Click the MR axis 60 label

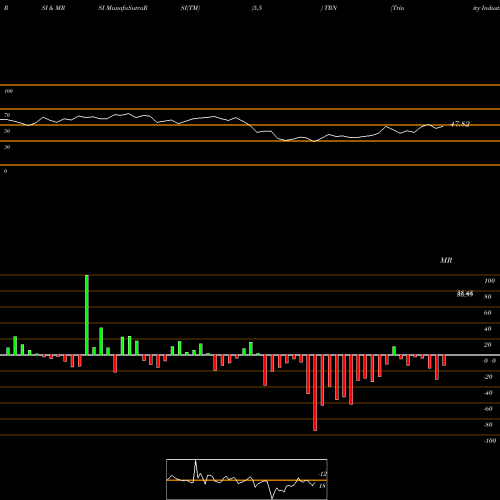pos(488,313)
